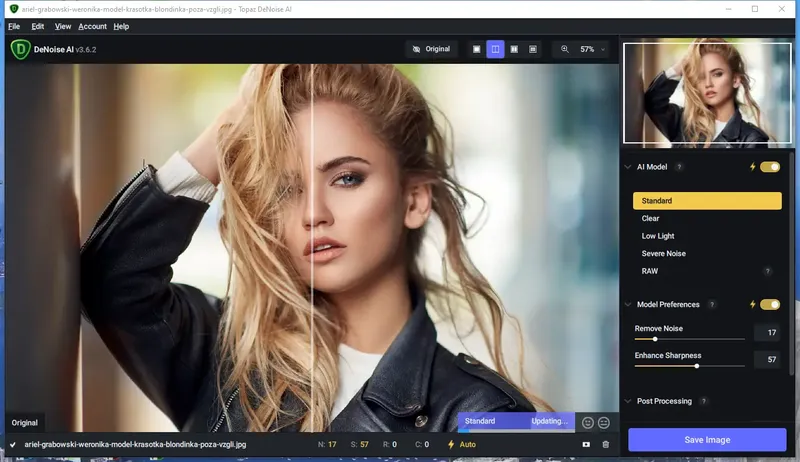Toggle the AI Model auto switch
This screenshot has width=800, height=462.
[770, 167]
